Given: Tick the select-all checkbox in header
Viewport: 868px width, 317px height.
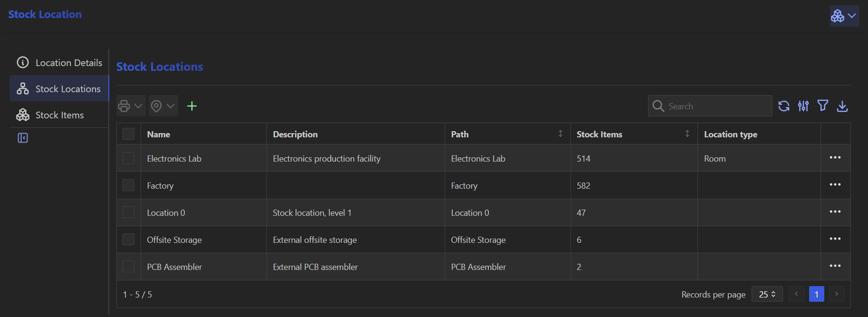Looking at the screenshot, I should (129, 134).
